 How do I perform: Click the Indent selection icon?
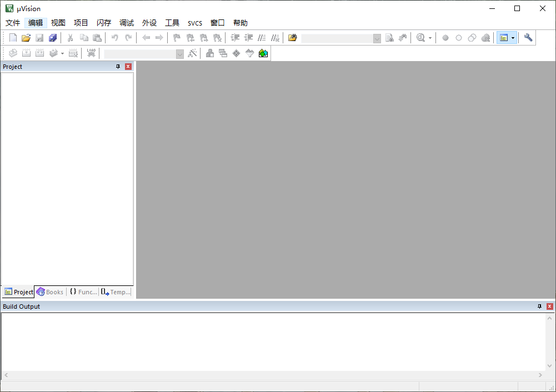tap(235, 38)
